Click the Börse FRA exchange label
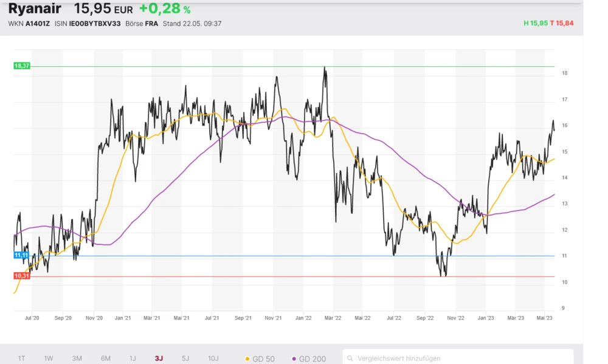 point(142,24)
